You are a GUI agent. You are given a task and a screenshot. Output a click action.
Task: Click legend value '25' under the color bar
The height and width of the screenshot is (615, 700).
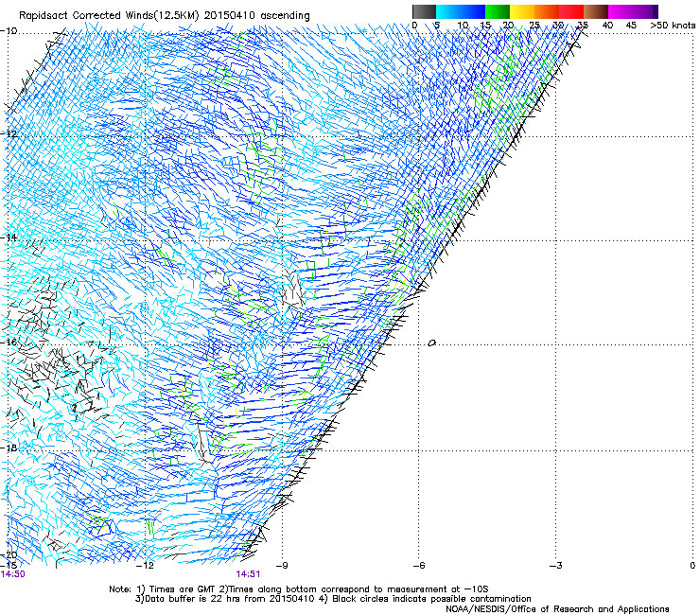534,26
